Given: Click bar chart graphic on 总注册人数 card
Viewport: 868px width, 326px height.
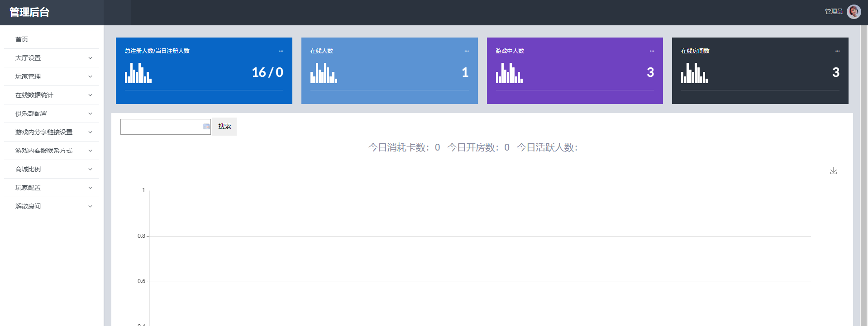Looking at the screenshot, I should pyautogui.click(x=138, y=73).
